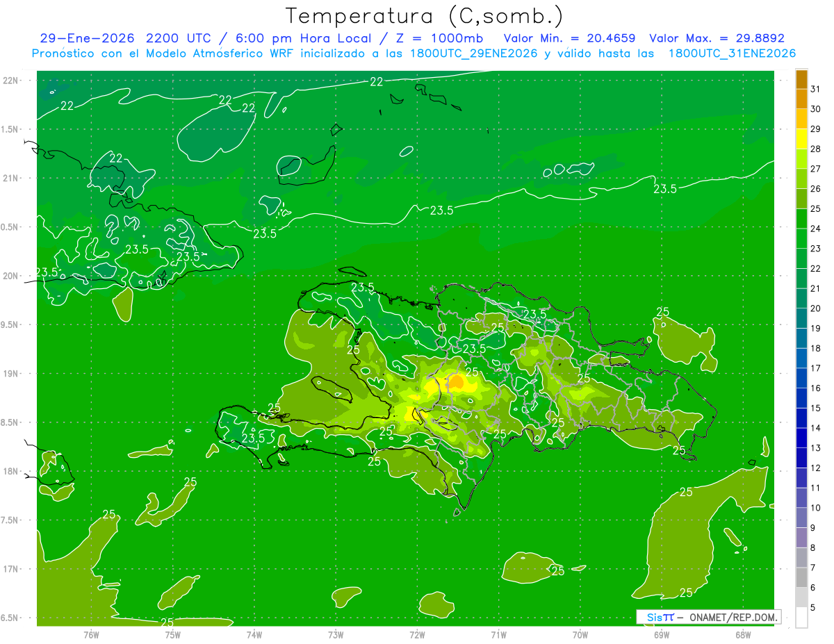This screenshot has height=644, width=834.
Task: Click the dark blue colorbar swatch between 13 and 14
Action: point(801,438)
